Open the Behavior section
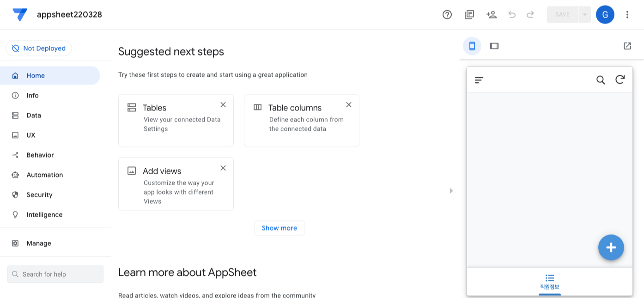644x298 pixels. point(50,155)
